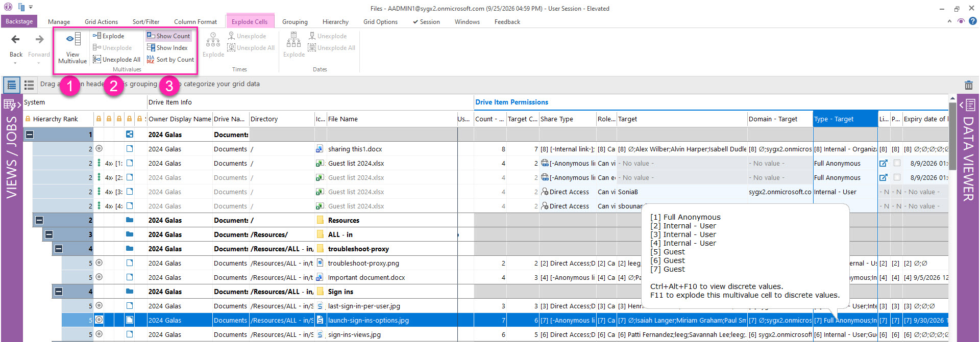Select the first list-view icon in grouping bar
The width and height of the screenshot is (980, 342).
[12, 85]
